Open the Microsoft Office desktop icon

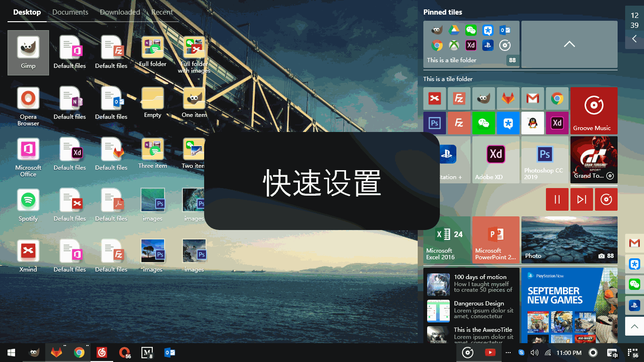28,157
